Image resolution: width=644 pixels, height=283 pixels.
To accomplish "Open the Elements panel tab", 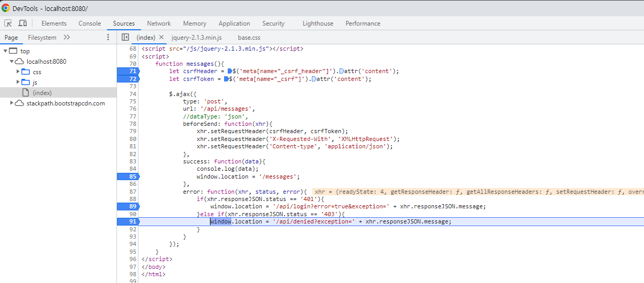I will click(x=54, y=23).
